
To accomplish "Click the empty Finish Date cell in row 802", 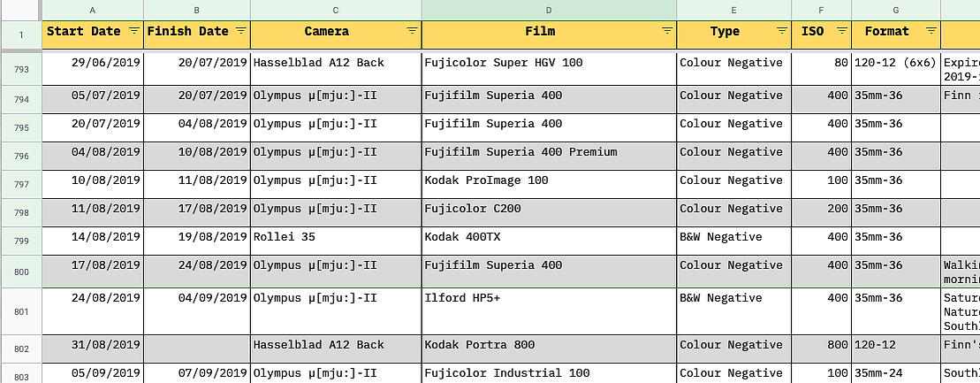I will [x=197, y=345].
